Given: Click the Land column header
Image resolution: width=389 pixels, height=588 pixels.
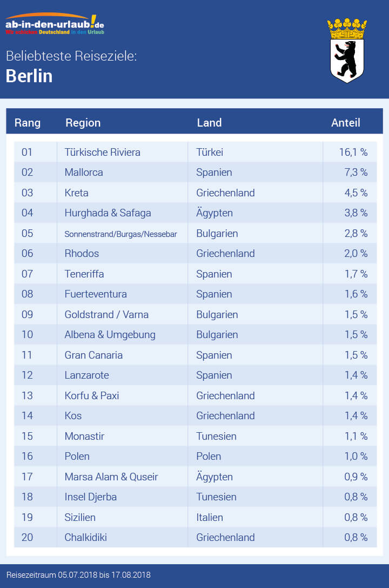Looking at the screenshot, I should [x=209, y=123].
